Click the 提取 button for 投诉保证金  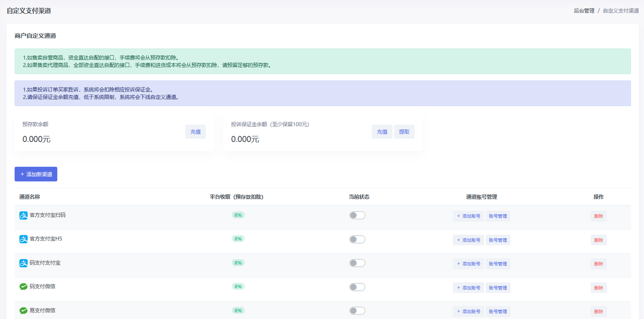coord(404,132)
